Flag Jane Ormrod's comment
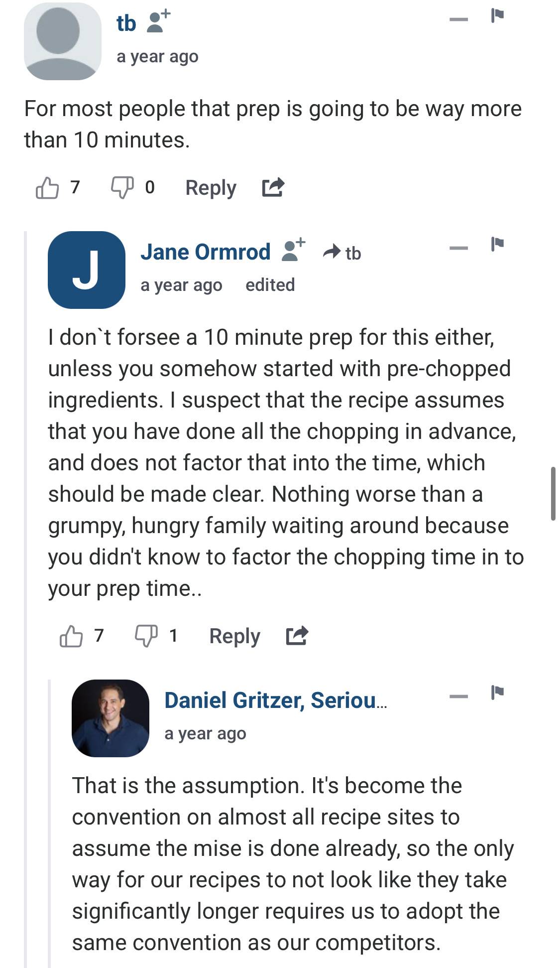Viewport: 560px width, 968px height. (x=497, y=244)
